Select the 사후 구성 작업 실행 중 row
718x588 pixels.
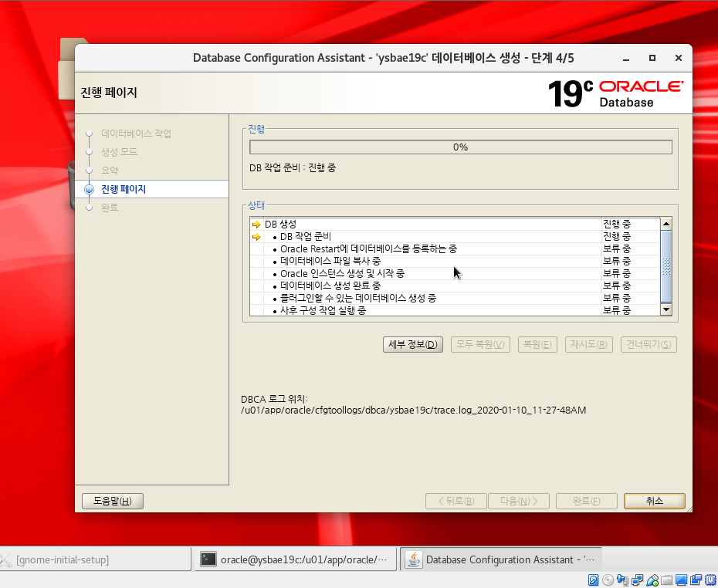pos(455,310)
